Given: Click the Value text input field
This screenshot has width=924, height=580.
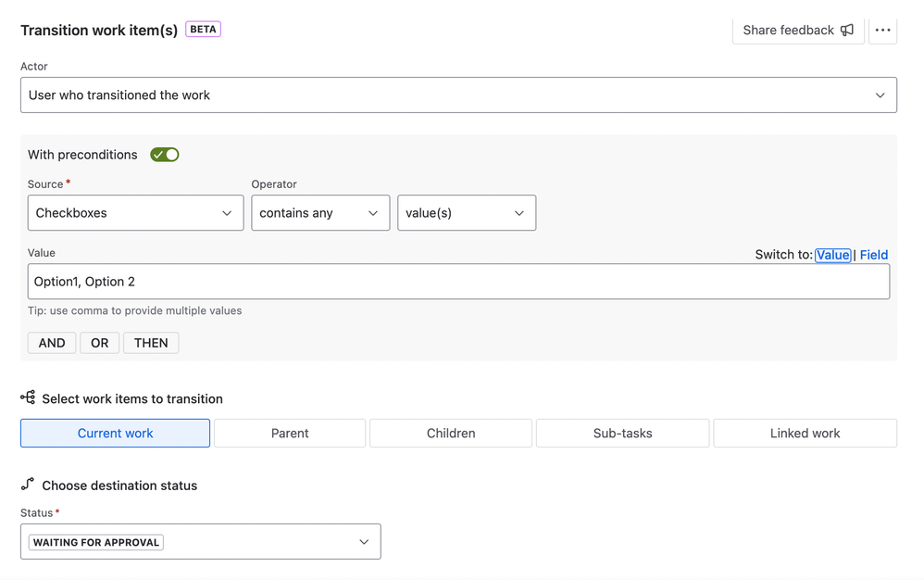Looking at the screenshot, I should tap(458, 282).
